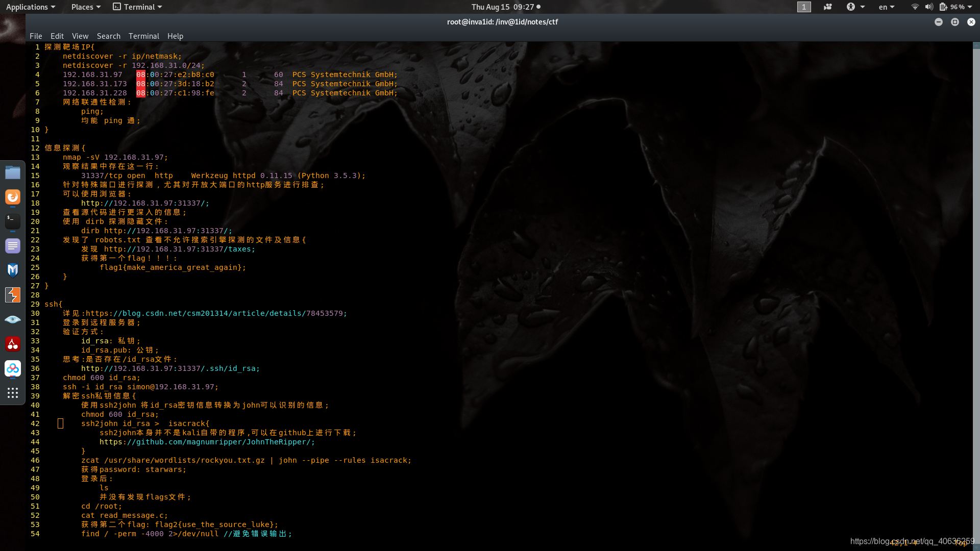Click the find / -perm -4000 line
Viewport: 980px width, 551px height.
tap(187, 534)
